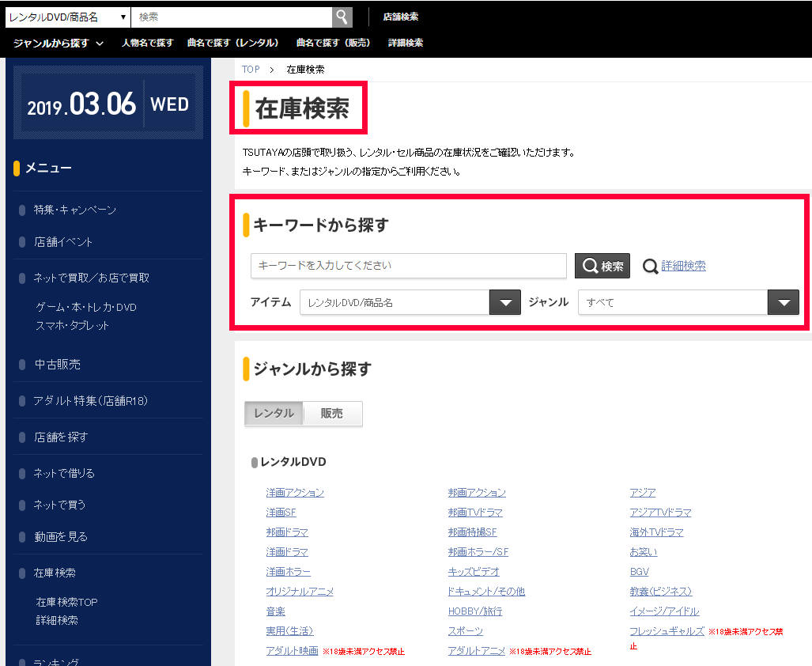Click TOP in the breadcrumb

tap(251, 70)
